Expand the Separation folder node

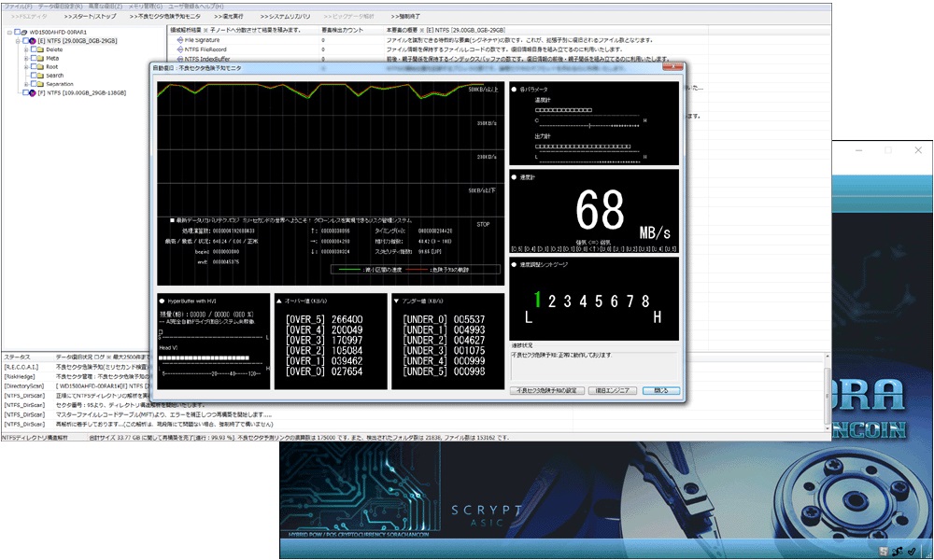point(26,84)
